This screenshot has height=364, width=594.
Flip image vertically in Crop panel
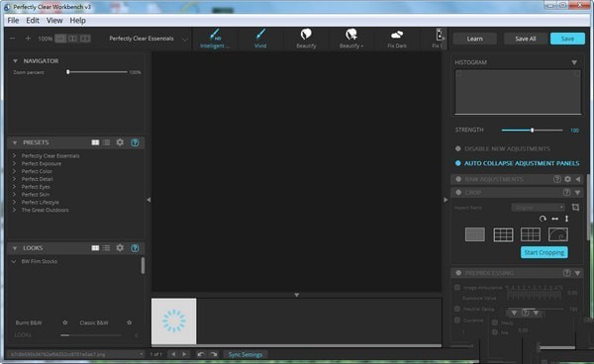point(566,219)
